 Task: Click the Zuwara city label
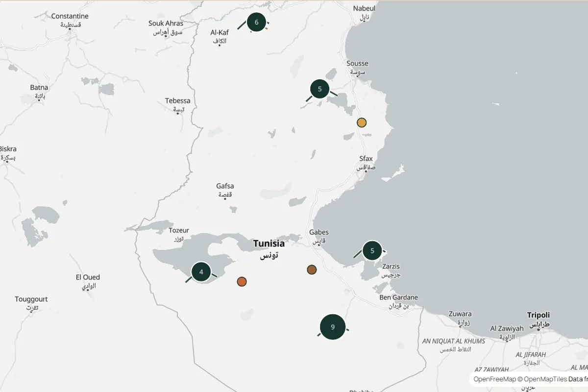pyautogui.click(x=460, y=318)
